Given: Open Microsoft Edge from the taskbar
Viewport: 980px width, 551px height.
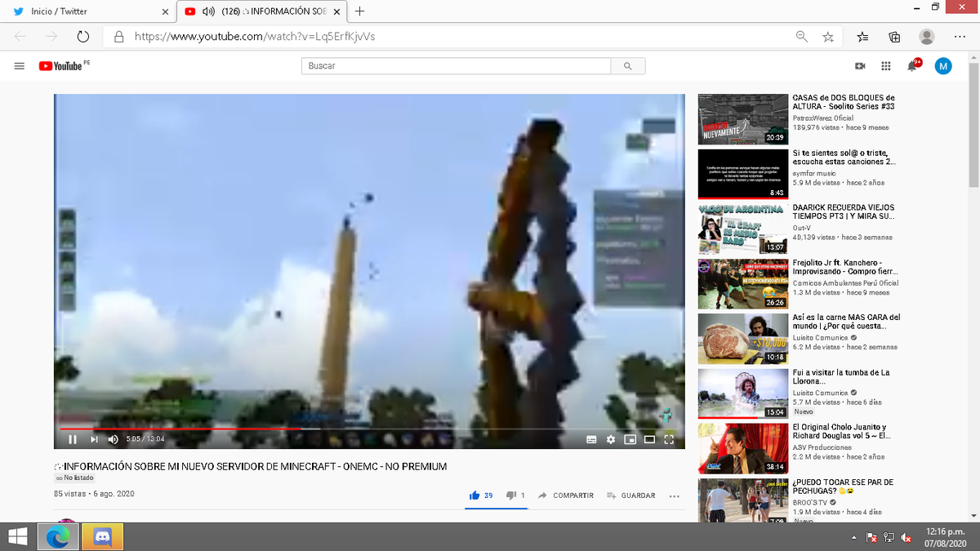Looking at the screenshot, I should coord(58,537).
